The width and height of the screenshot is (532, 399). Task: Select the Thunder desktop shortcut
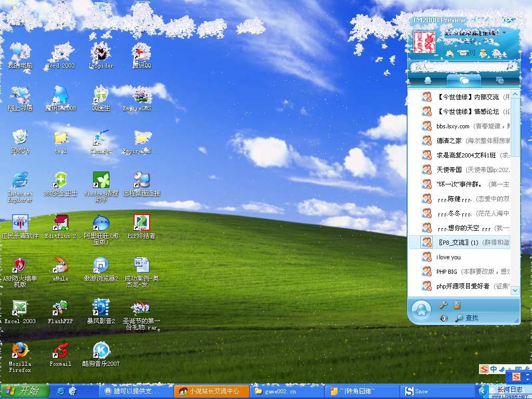coord(101,142)
